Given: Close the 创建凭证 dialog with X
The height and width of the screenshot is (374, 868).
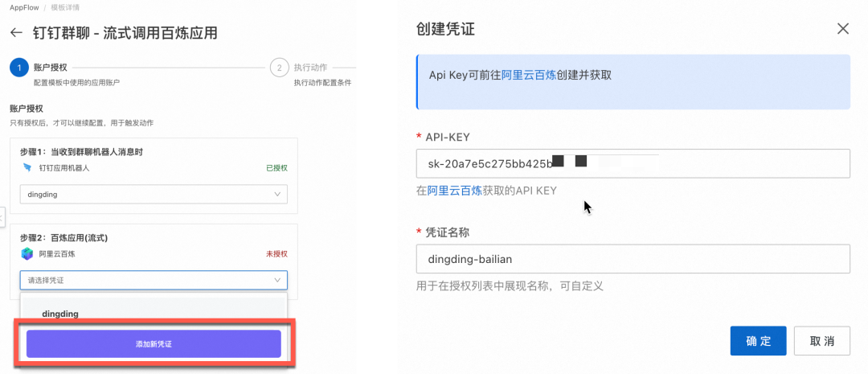Looking at the screenshot, I should [x=842, y=29].
